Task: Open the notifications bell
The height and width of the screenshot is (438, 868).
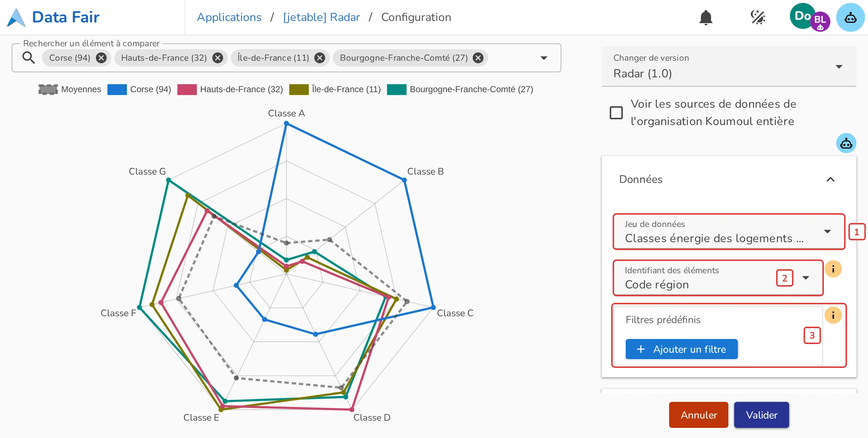Action: coord(706,17)
